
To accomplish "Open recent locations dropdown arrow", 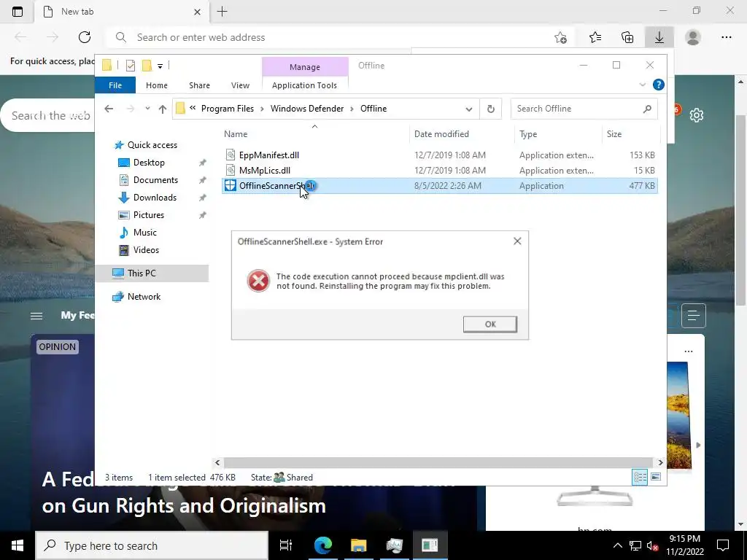I will pyautogui.click(x=147, y=109).
